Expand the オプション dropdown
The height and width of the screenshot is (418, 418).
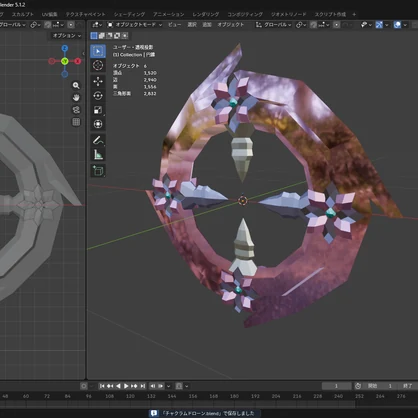[67, 36]
